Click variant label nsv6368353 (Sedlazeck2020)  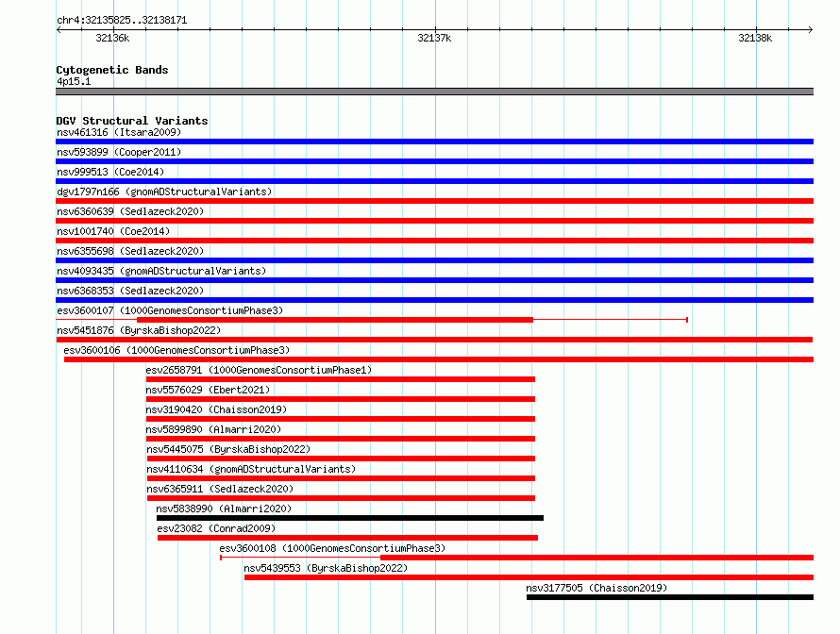pos(130,291)
